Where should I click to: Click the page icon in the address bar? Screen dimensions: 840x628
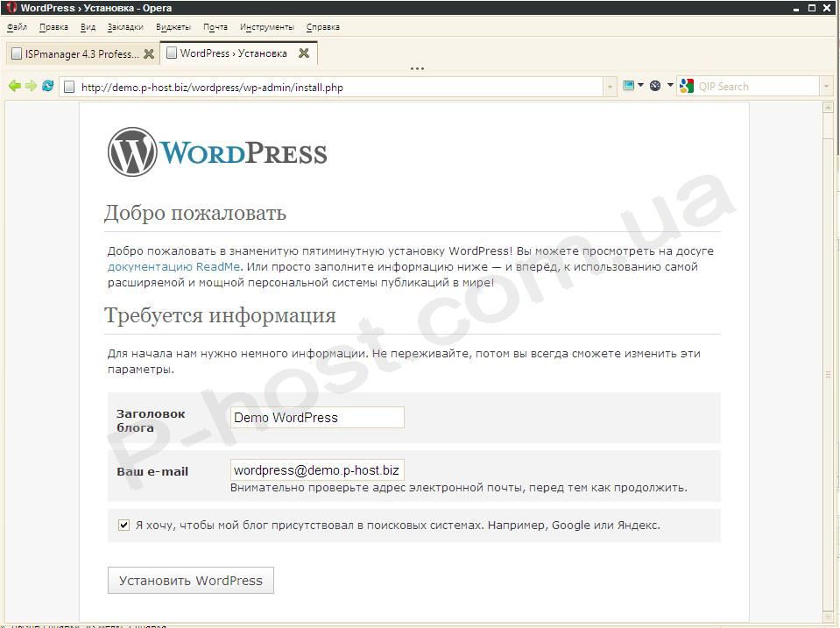coord(69,87)
